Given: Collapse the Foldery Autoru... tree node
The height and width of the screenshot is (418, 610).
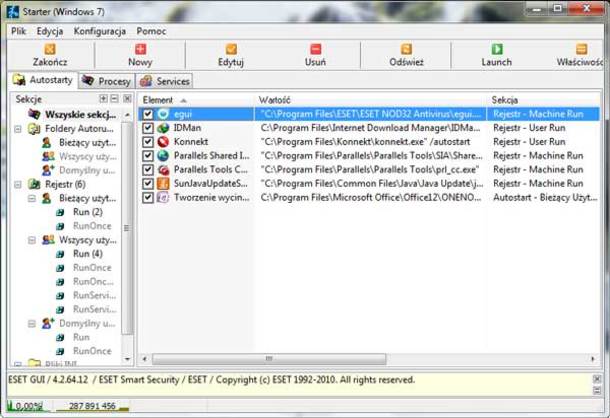Looking at the screenshot, I should coord(18,129).
